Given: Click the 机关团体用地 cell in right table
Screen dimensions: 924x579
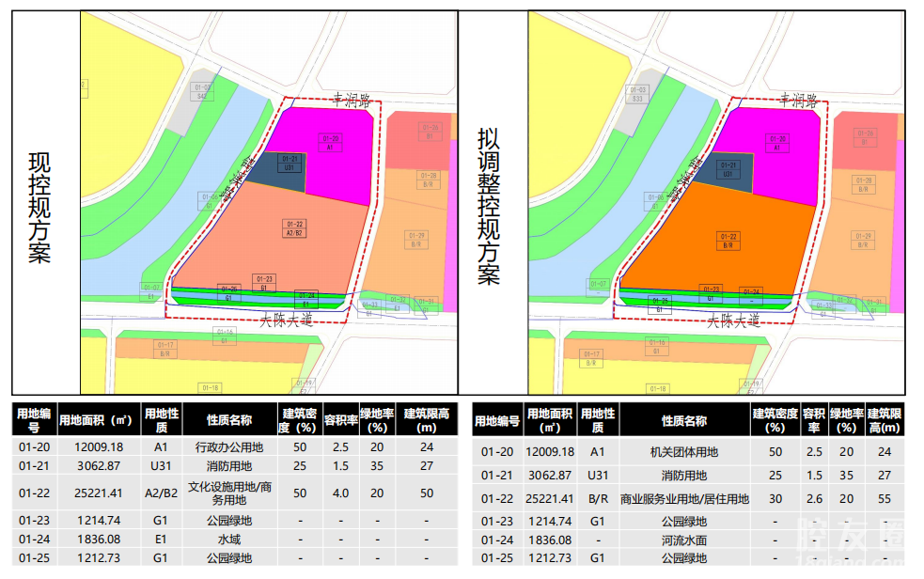Looking at the screenshot, I should point(683,452).
